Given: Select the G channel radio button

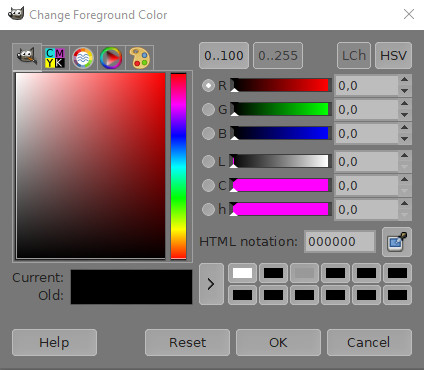Looking at the screenshot, I should 208,110.
